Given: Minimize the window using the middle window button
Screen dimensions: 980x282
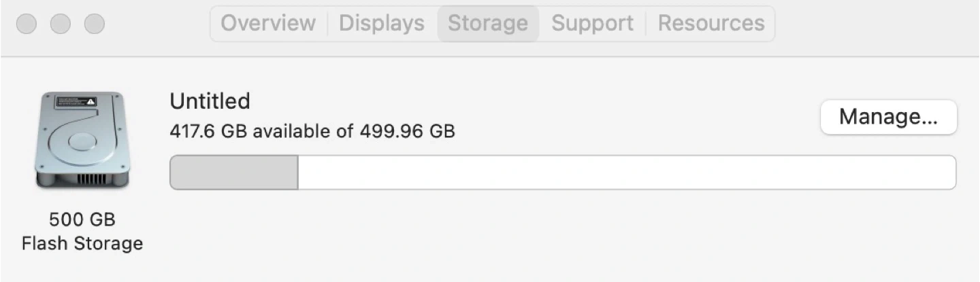Looking at the screenshot, I should (x=61, y=24).
